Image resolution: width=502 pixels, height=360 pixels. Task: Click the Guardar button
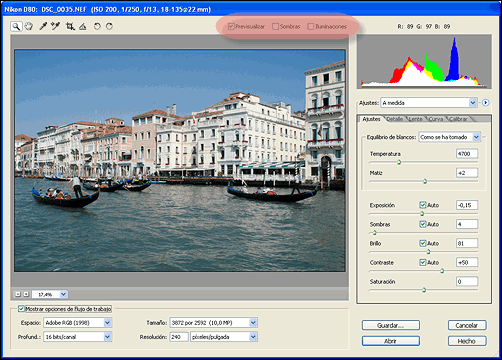391,325
